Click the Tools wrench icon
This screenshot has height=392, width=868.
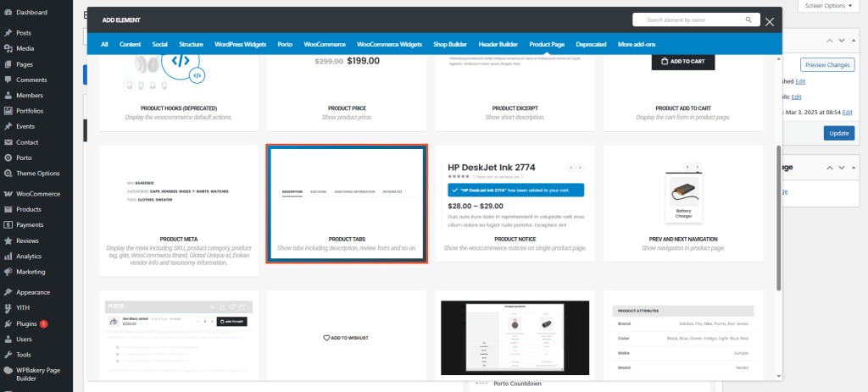click(8, 355)
